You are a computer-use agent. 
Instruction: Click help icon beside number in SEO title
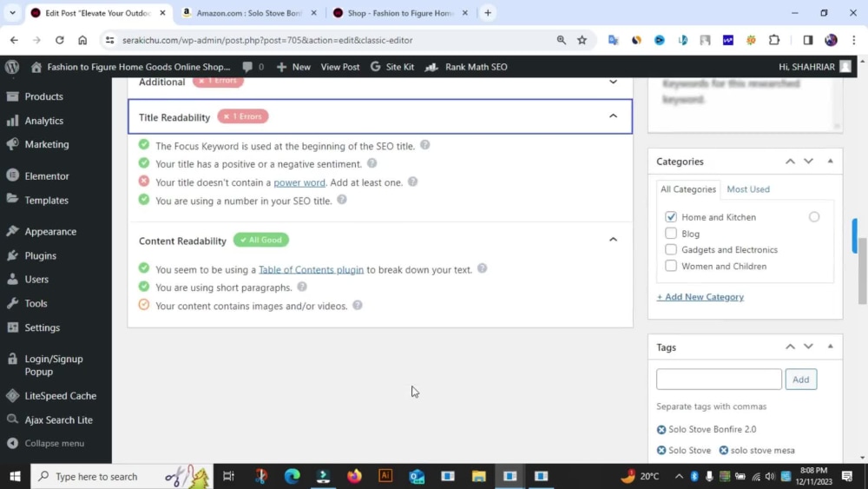pos(341,200)
